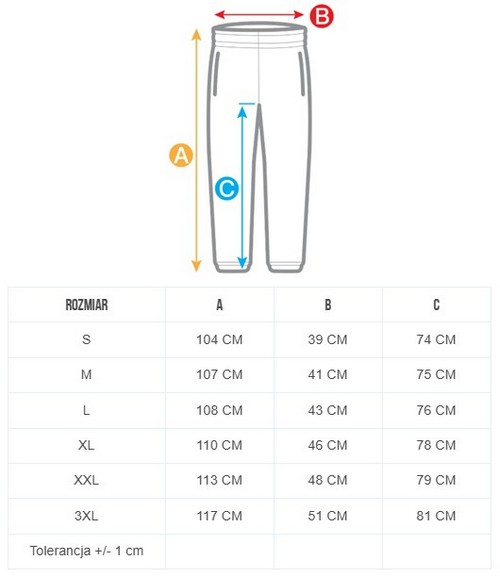
Task: Click the blue C inseam marker icon
Action: click(x=227, y=188)
